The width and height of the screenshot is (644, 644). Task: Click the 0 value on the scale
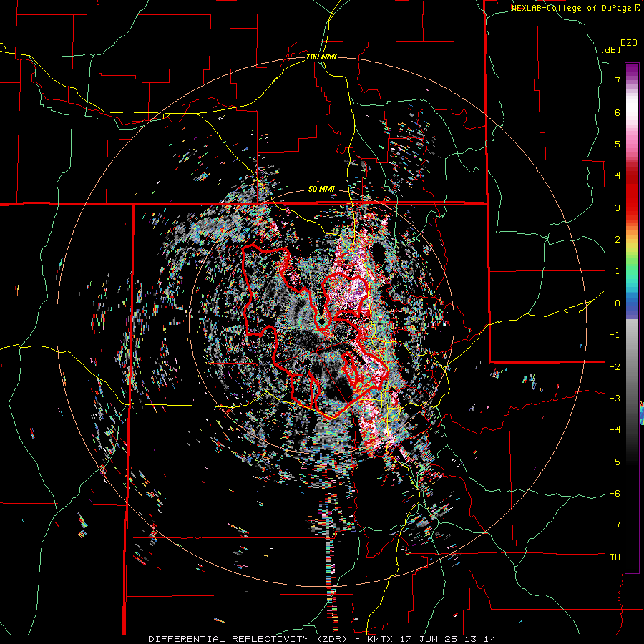click(618, 303)
